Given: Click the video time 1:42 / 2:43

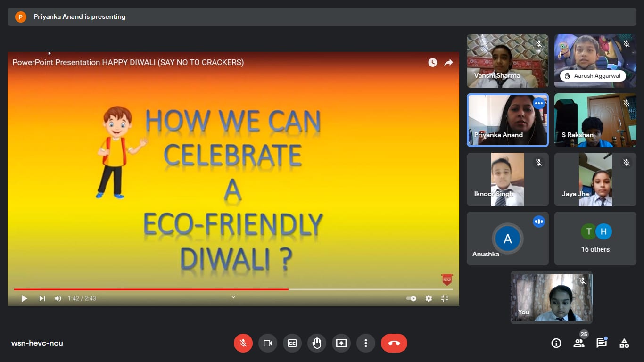Looking at the screenshot, I should click(82, 298).
